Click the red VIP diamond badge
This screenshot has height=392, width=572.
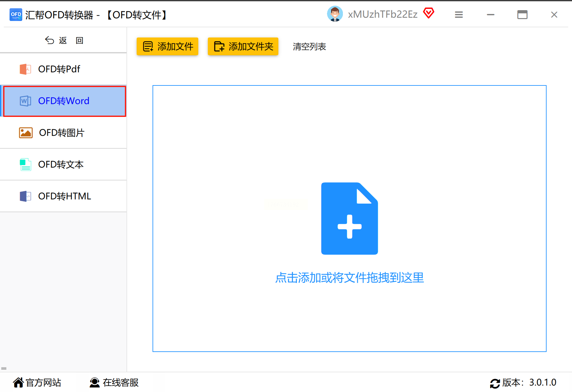tap(429, 13)
